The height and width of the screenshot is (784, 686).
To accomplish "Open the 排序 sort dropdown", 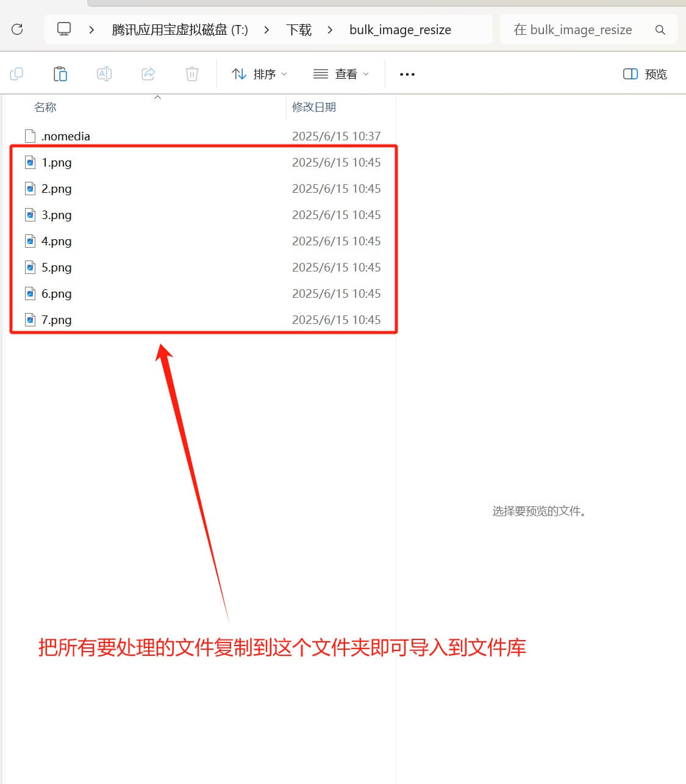I will click(x=259, y=74).
